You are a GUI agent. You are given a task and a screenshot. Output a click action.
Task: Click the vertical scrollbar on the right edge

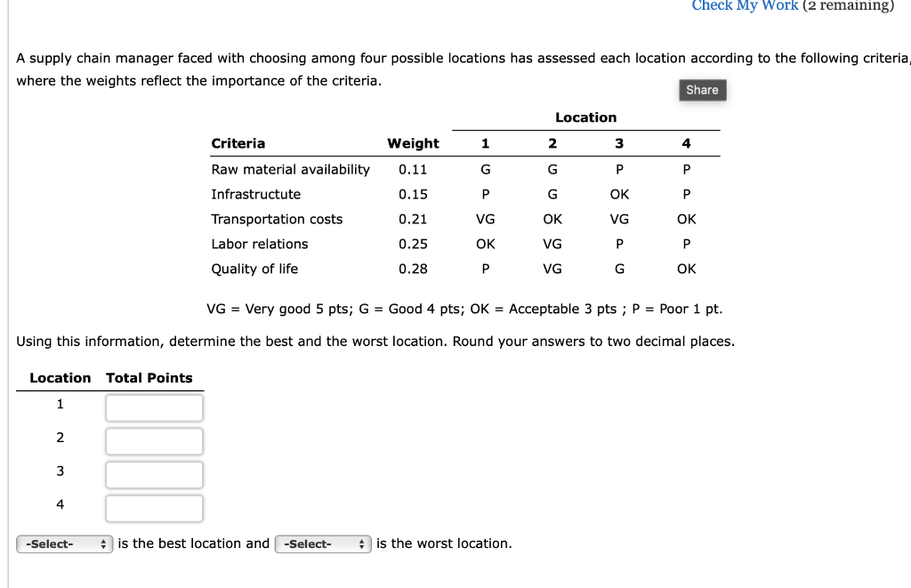pyautogui.click(x=907, y=294)
